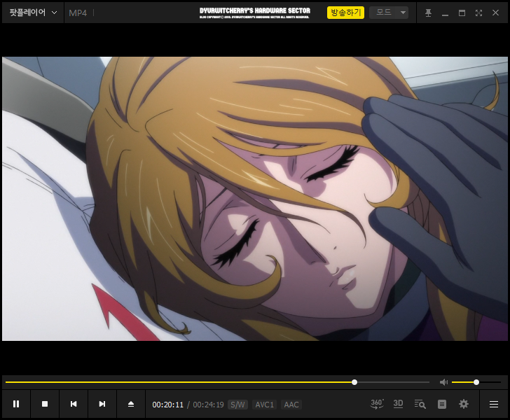Screen dimensions: 510x420
Task: Seek to the unplayed part of the progress bar
Action: pyautogui.click(x=394, y=382)
